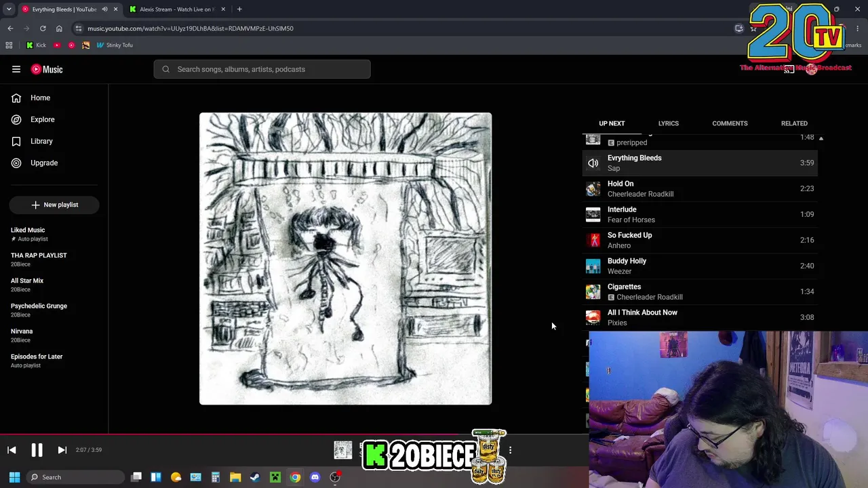Click the Pixies song thumbnail
Image resolution: width=868 pixels, height=488 pixels.
click(593, 317)
